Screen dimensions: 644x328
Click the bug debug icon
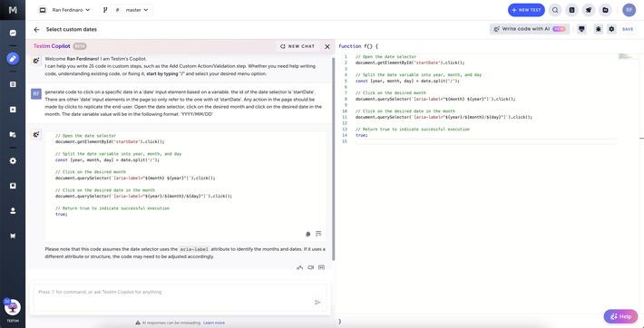pyautogui.click(x=599, y=29)
